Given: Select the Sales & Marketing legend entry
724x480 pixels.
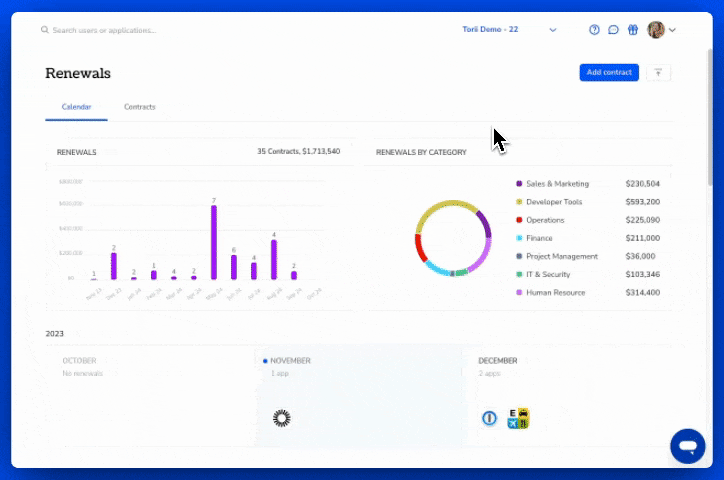Looking at the screenshot, I should coord(557,184).
